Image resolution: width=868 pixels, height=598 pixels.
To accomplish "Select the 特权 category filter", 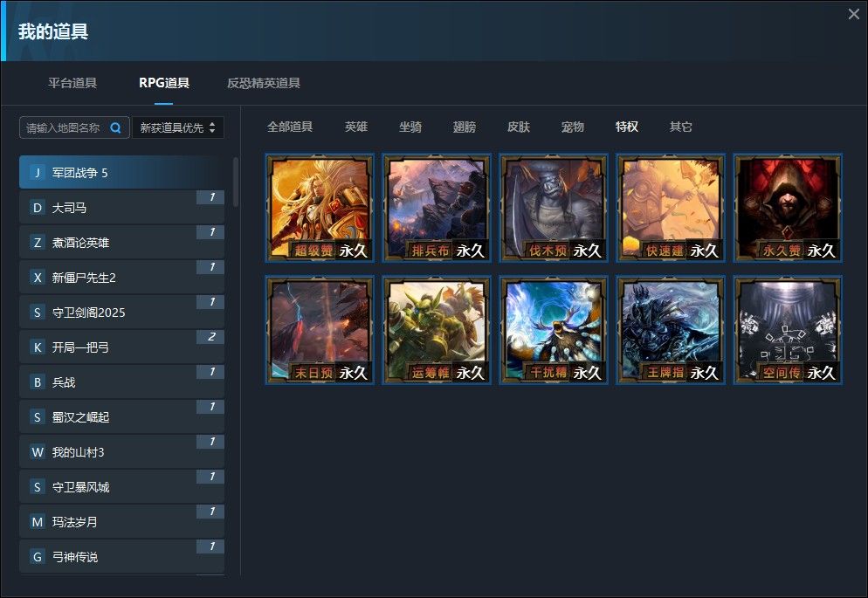I will pos(627,127).
